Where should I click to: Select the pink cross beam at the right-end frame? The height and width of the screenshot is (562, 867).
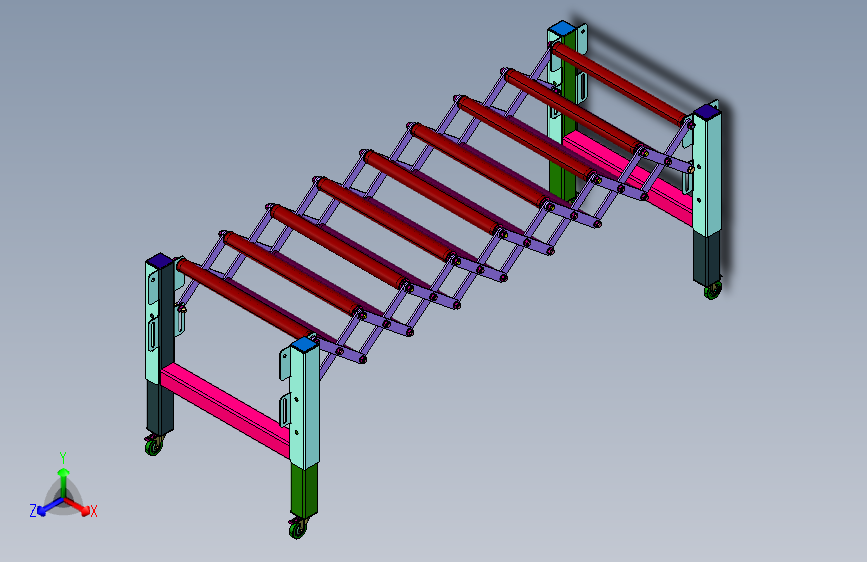(x=630, y=176)
